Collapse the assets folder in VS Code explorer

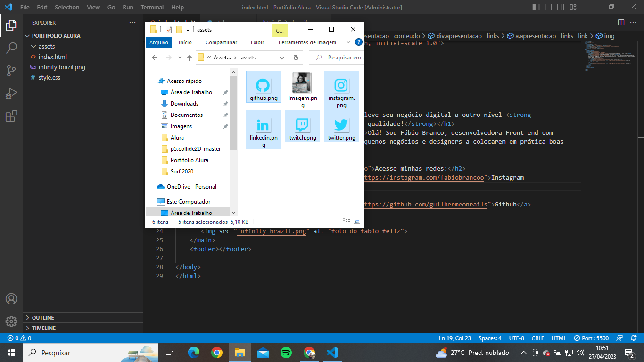pyautogui.click(x=33, y=46)
